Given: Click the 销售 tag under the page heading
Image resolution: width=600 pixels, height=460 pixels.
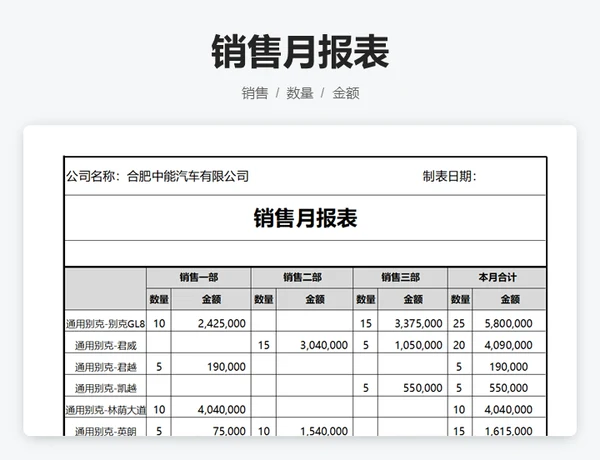Looking at the screenshot, I should tap(254, 93).
